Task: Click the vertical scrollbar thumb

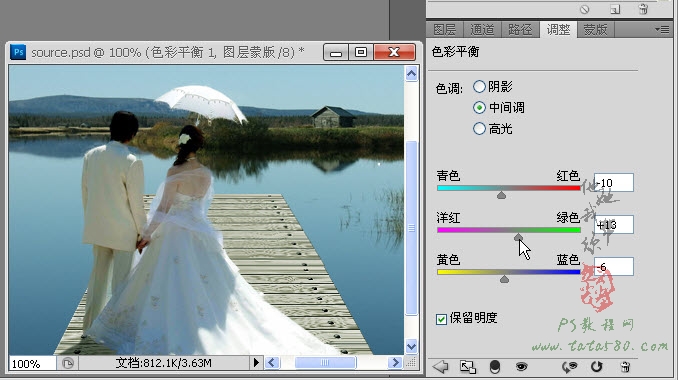Action: 411,228
